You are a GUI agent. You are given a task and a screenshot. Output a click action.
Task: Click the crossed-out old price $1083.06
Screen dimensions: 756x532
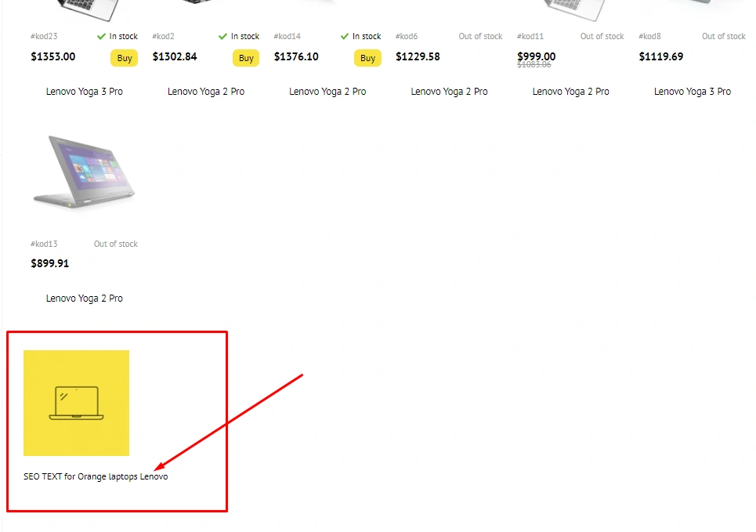(x=534, y=66)
